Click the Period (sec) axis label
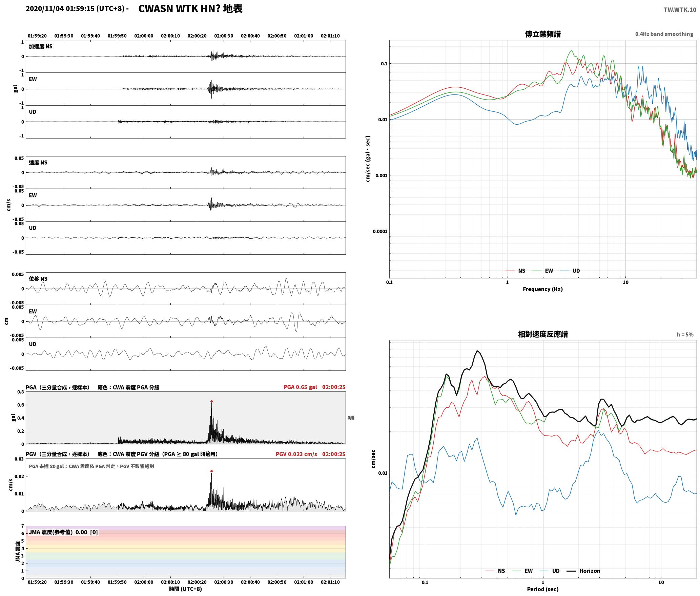Image resolution: width=700 pixels, height=596 pixels. [x=542, y=590]
